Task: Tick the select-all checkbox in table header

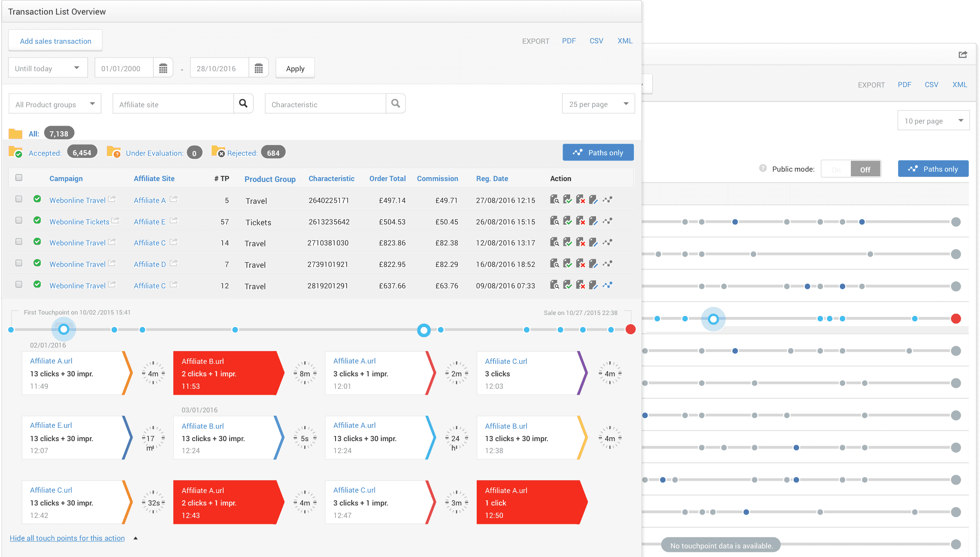Action: tap(19, 178)
